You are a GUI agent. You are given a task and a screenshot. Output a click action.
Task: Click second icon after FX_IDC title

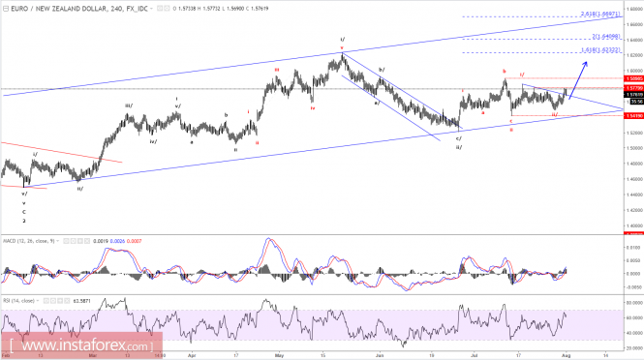click(x=167, y=8)
